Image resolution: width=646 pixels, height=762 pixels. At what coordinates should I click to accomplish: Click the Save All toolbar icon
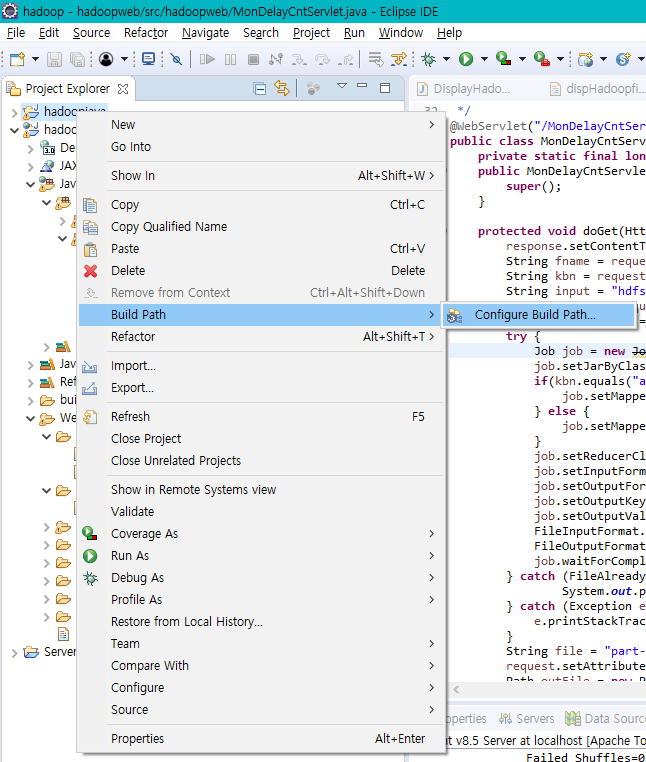[77, 59]
